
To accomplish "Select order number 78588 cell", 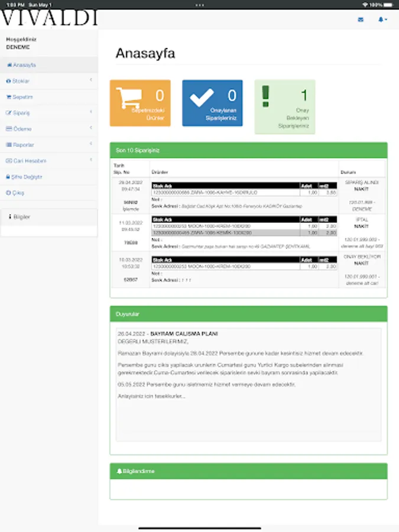I will click(131, 242).
